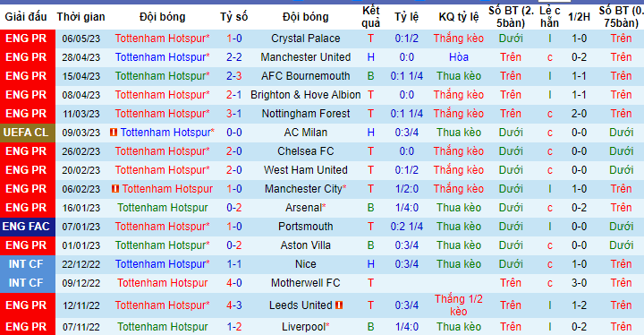Select the Giải đấu column header
644x335 pixels.
pos(26,17)
